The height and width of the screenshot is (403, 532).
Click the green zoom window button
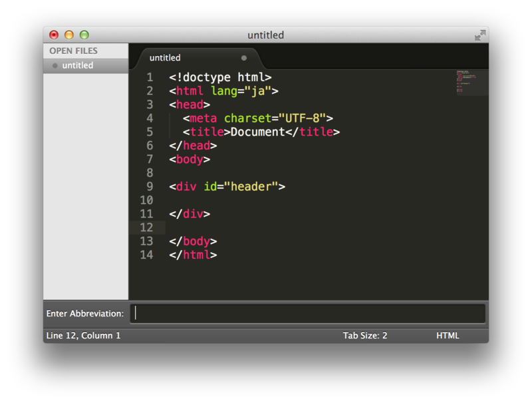tap(84, 35)
